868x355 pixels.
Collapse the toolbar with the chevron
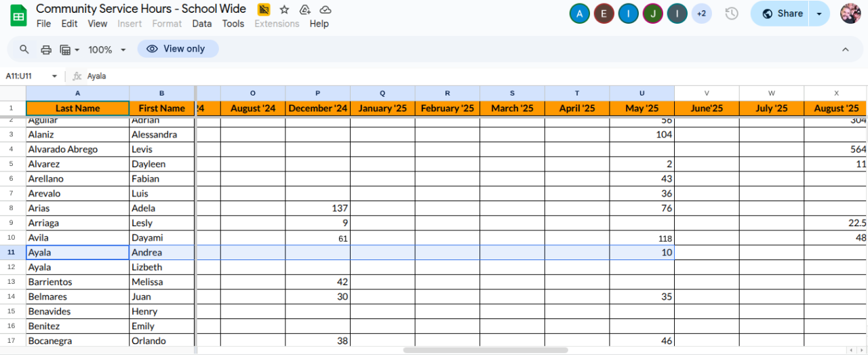point(846,49)
